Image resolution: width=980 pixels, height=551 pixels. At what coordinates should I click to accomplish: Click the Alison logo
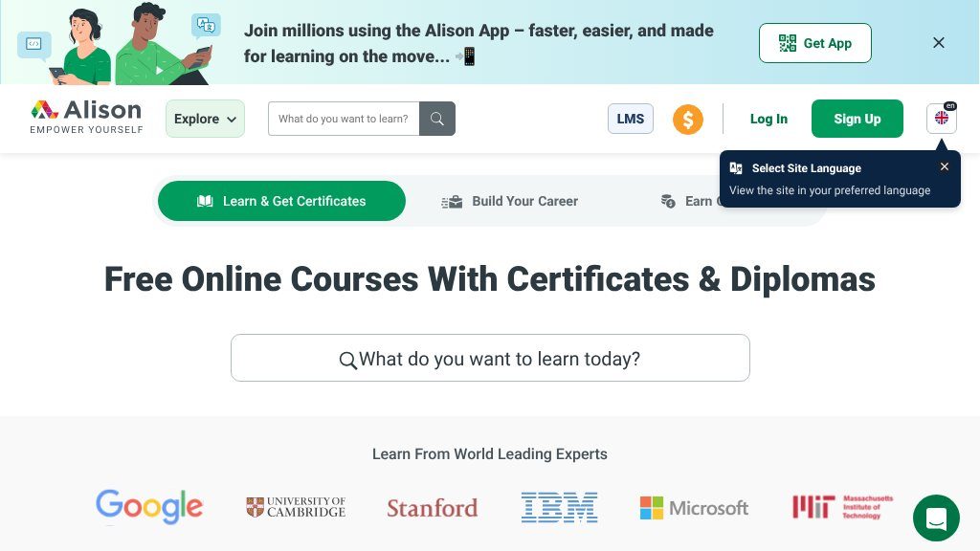click(x=86, y=117)
